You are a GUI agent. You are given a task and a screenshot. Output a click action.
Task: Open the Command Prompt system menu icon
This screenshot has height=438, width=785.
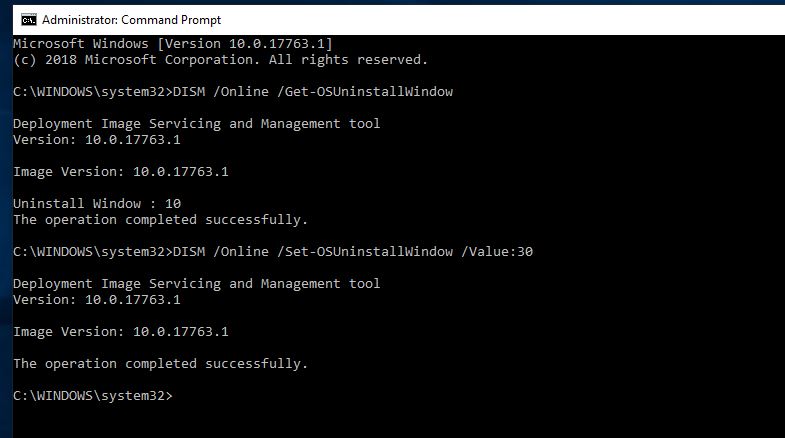(x=29, y=19)
